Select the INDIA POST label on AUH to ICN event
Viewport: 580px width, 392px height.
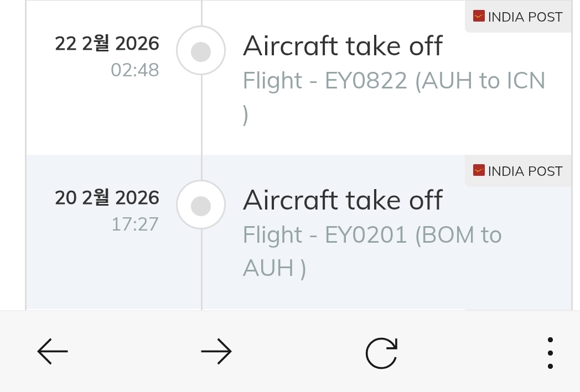coord(525,17)
